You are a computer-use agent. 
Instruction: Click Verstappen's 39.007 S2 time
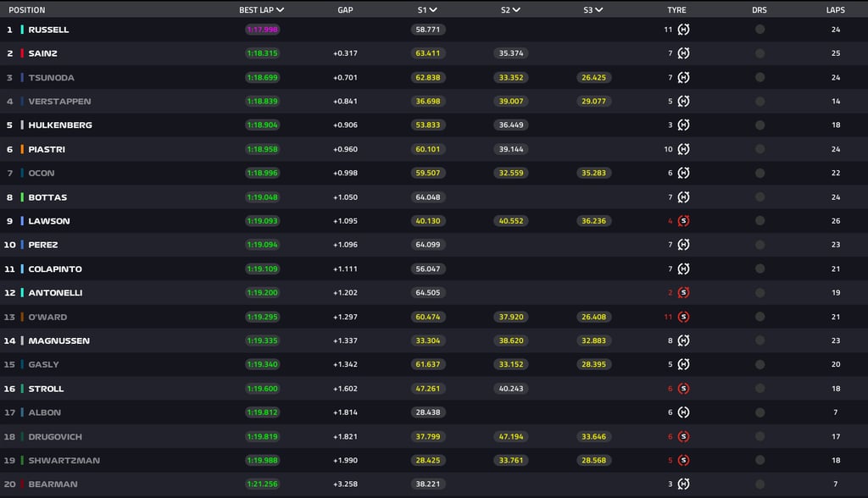[511, 102]
